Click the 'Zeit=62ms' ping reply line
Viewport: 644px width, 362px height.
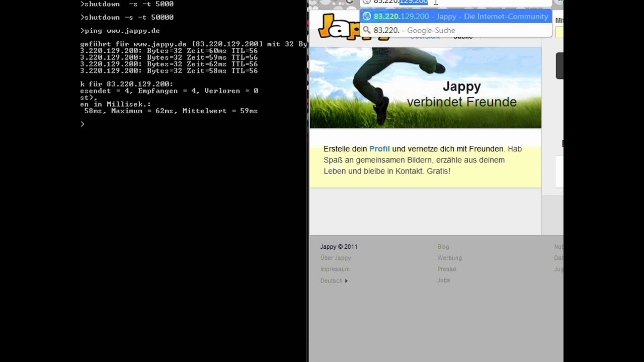[x=169, y=64]
